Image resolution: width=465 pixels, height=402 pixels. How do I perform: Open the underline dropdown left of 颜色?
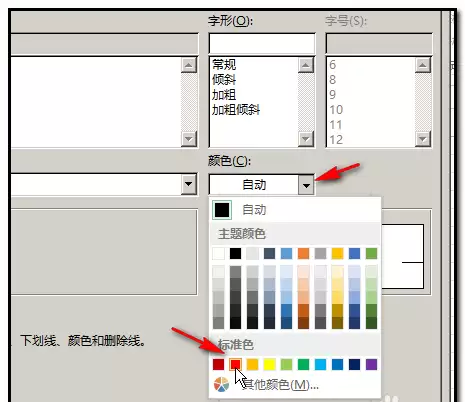pos(188,184)
